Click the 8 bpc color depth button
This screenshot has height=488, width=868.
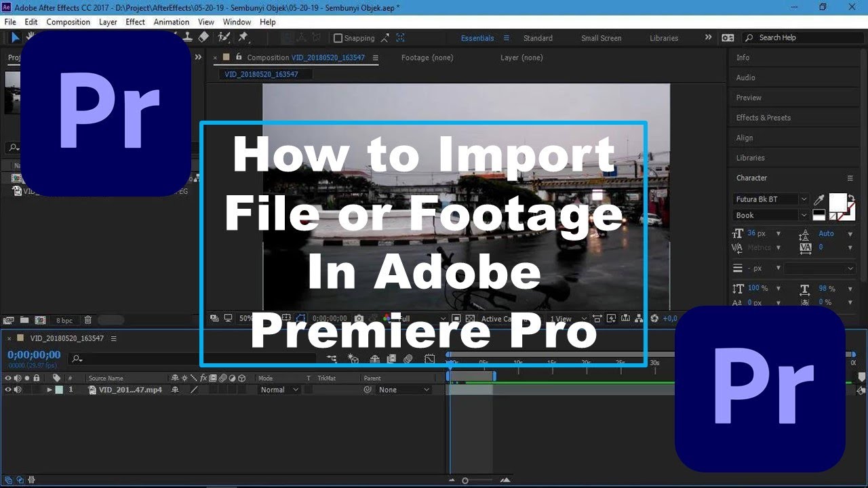coord(64,320)
